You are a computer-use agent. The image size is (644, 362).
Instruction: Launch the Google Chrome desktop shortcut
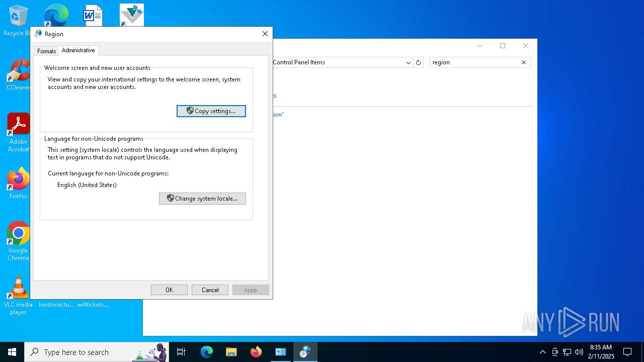[18, 241]
